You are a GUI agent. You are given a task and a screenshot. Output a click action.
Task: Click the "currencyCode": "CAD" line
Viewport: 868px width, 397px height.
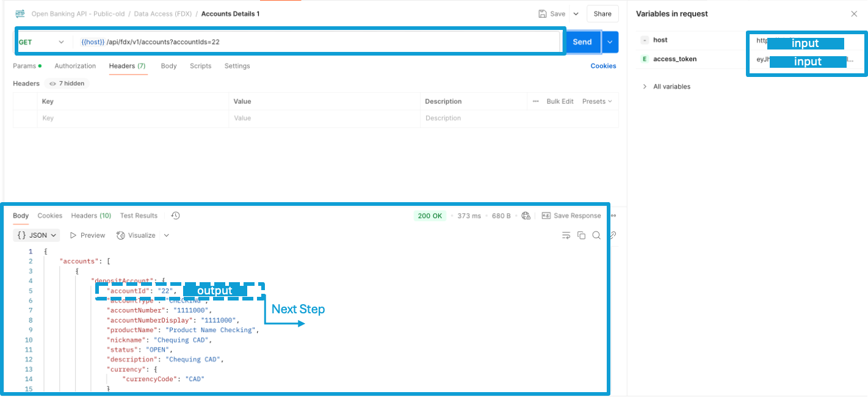[x=163, y=379]
